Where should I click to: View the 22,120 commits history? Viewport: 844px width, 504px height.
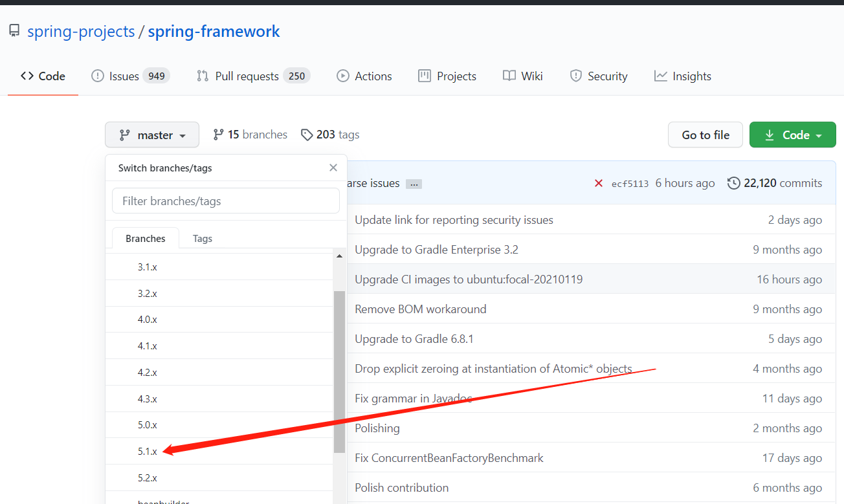(775, 183)
